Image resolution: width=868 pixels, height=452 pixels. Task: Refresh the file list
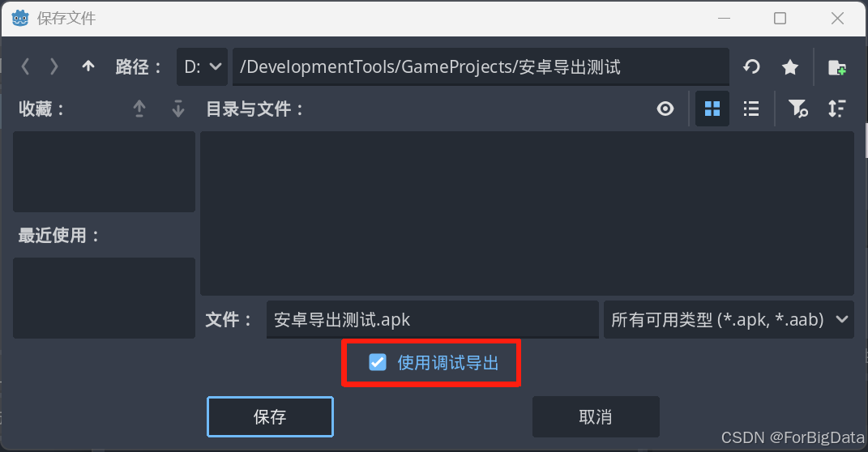(751, 67)
